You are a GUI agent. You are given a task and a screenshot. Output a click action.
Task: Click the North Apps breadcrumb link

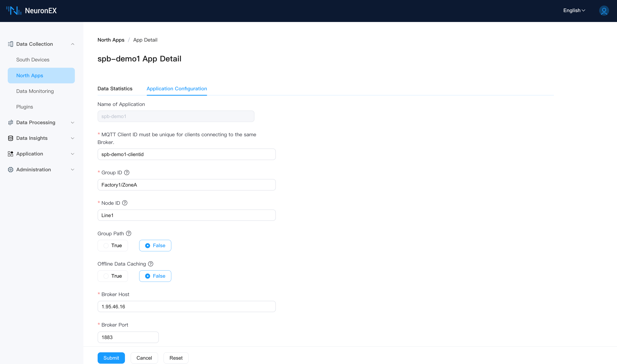click(111, 40)
